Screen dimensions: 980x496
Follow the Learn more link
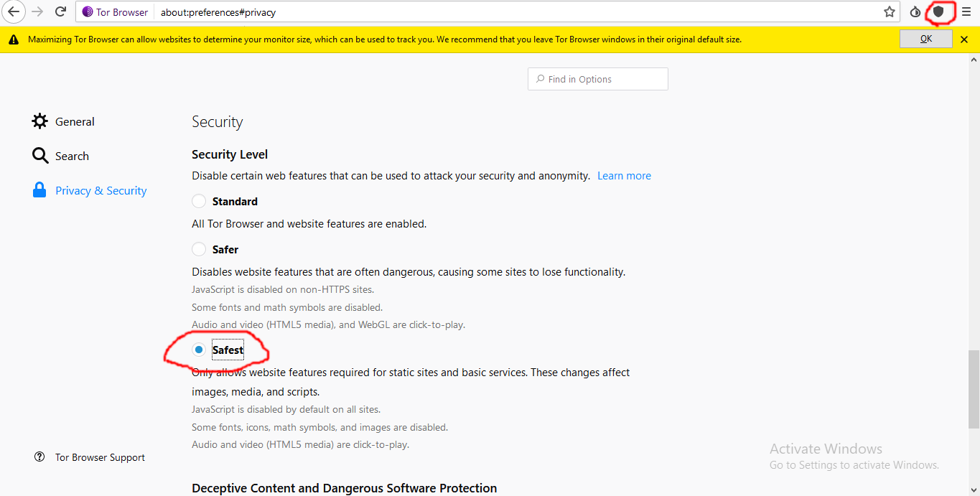click(624, 176)
